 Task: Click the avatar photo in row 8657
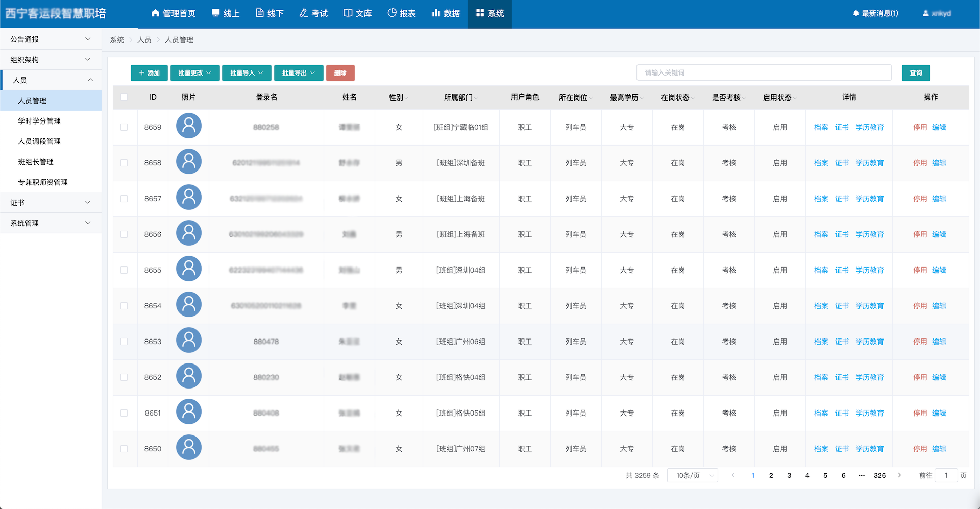pyautogui.click(x=189, y=198)
